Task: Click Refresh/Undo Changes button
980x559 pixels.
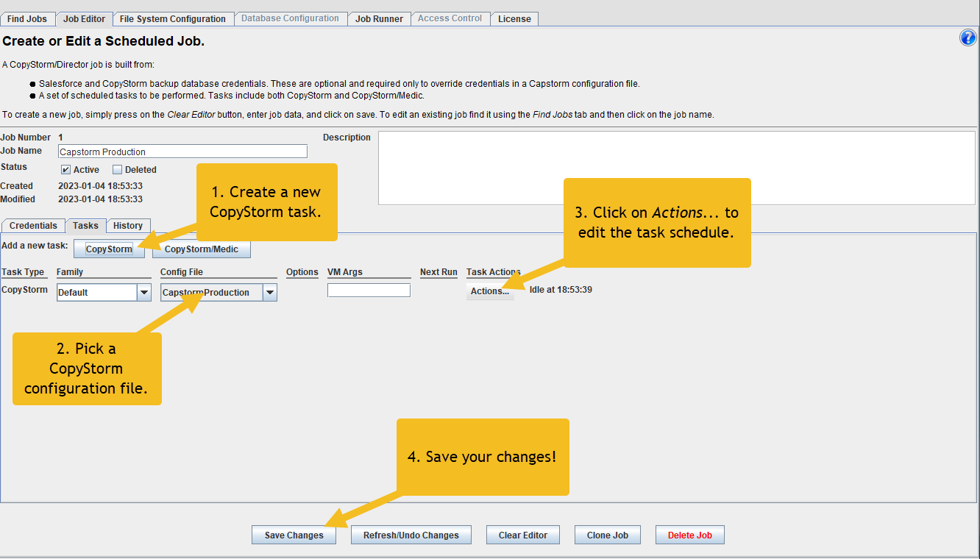Action: click(x=411, y=535)
